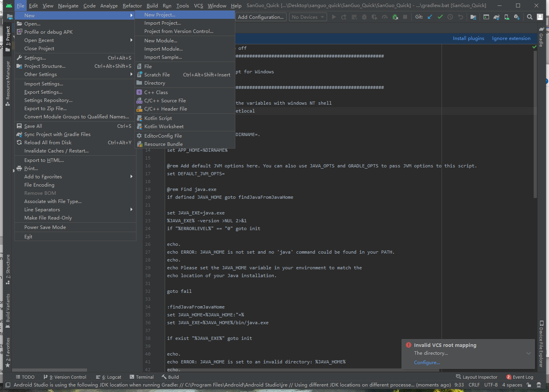Open the No Devices dropdown
Viewport: 549px width, 392px height.
pyautogui.click(x=308, y=17)
